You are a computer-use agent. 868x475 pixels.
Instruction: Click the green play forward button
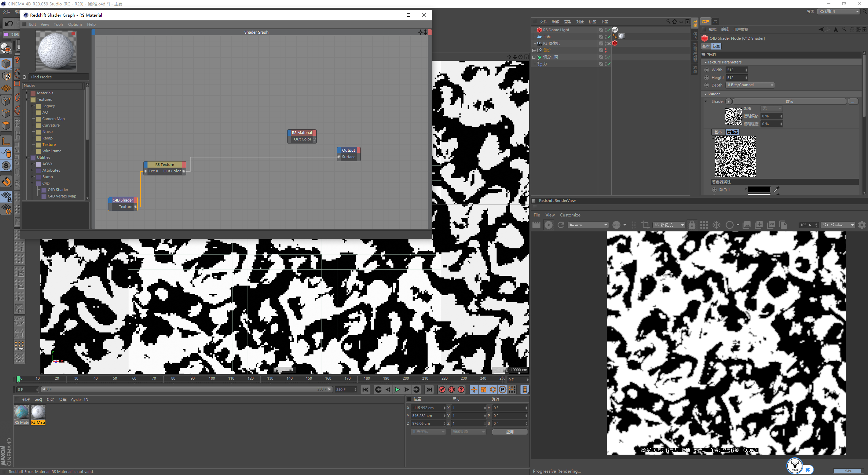(x=397, y=389)
